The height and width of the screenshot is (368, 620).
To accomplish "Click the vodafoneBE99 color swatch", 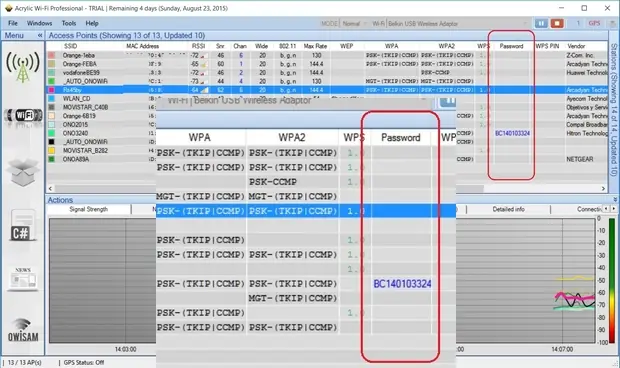I will 51,73.
